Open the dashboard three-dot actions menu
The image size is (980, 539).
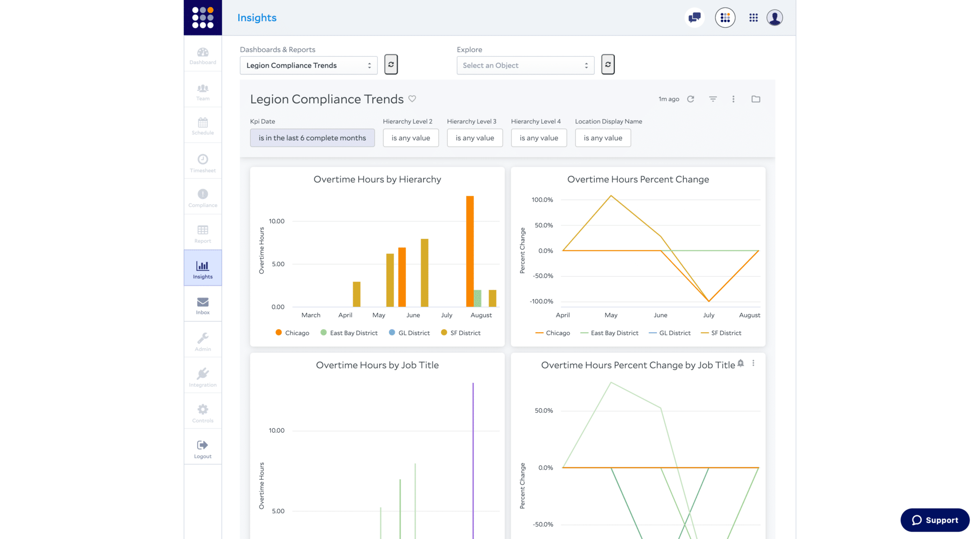coord(733,99)
